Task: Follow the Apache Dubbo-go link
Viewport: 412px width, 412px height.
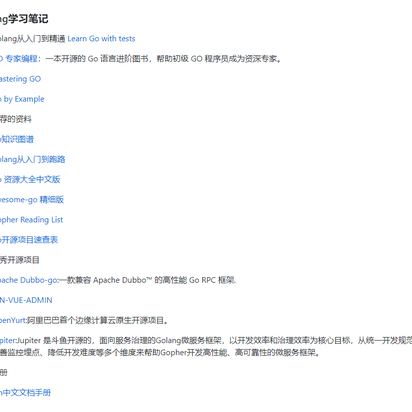Action: [x=29, y=280]
